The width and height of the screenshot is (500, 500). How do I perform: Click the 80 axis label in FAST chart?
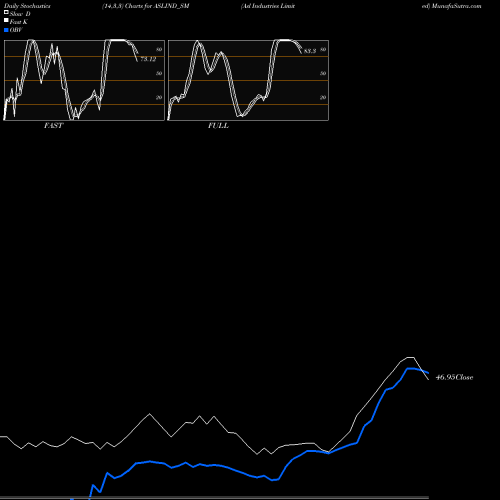pos(159,49)
